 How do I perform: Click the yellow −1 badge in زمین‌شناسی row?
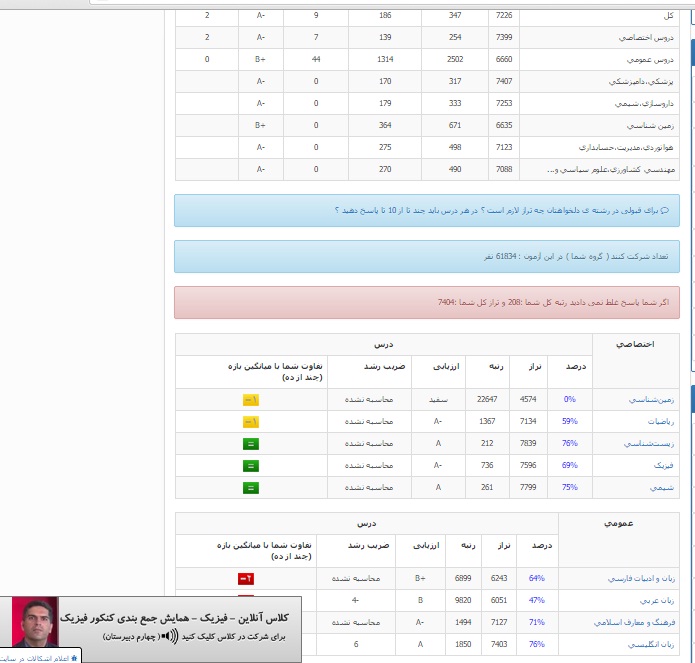pyautogui.click(x=250, y=400)
